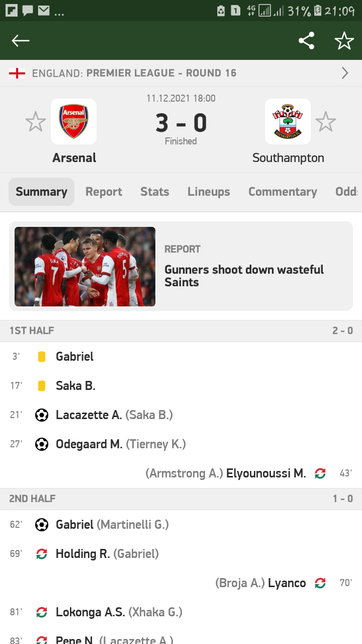Click the Southampton club crest

pyautogui.click(x=288, y=121)
